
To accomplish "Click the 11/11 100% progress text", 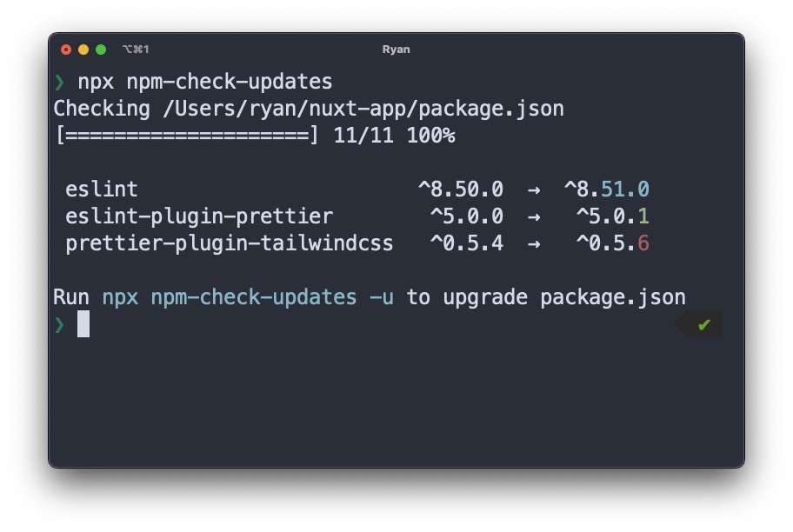I will click(x=394, y=136).
